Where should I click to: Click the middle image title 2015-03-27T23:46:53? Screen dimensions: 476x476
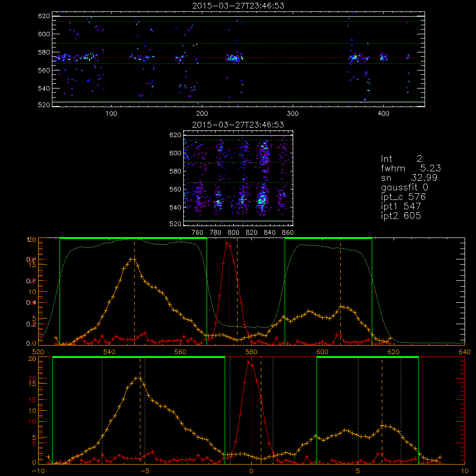coord(238,125)
